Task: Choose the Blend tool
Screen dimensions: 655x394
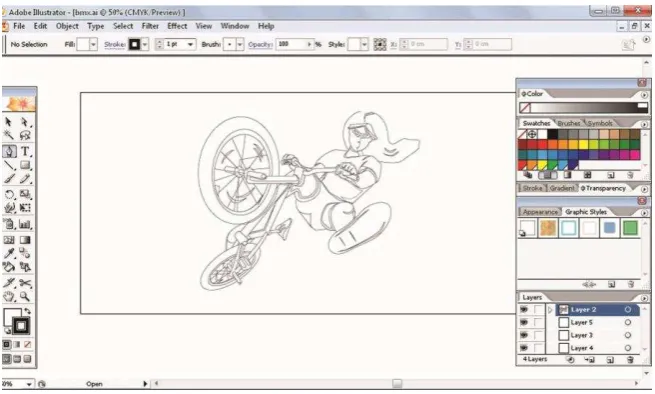Action: point(25,253)
